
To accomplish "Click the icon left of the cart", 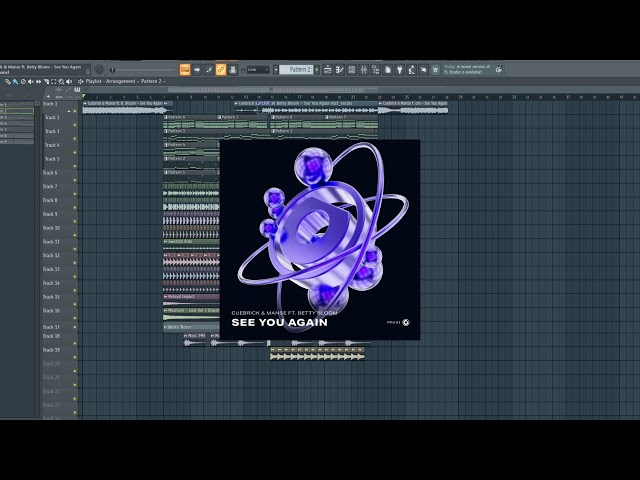I will pos(423,70).
